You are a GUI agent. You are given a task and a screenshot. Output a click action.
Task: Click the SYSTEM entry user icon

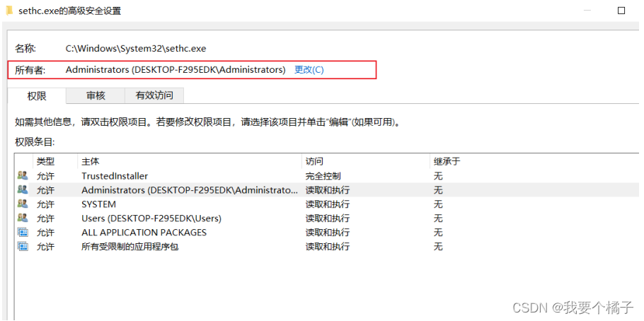23,204
